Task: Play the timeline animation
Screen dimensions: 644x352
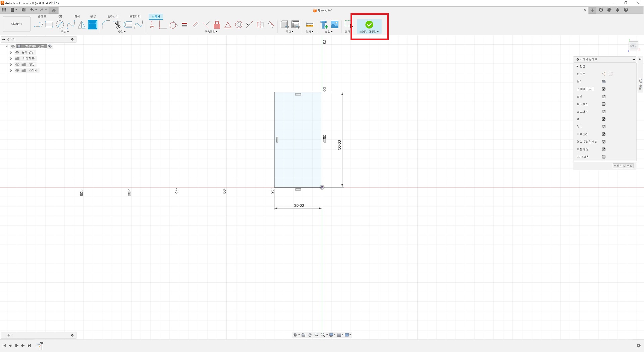Action: (x=17, y=346)
